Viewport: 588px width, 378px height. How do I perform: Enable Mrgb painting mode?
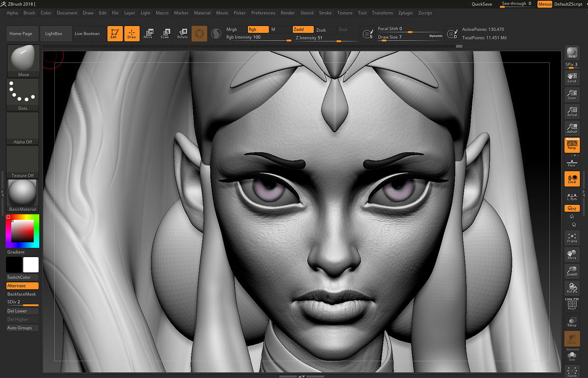click(x=235, y=29)
